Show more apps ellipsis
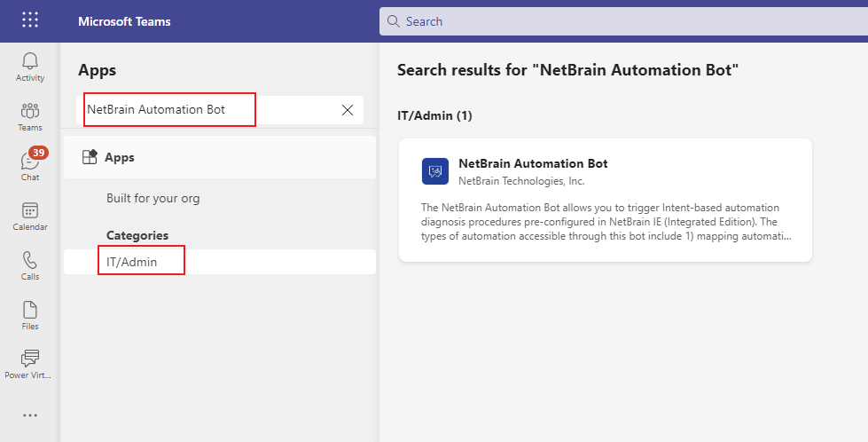The width and height of the screenshot is (868, 442). 30,414
